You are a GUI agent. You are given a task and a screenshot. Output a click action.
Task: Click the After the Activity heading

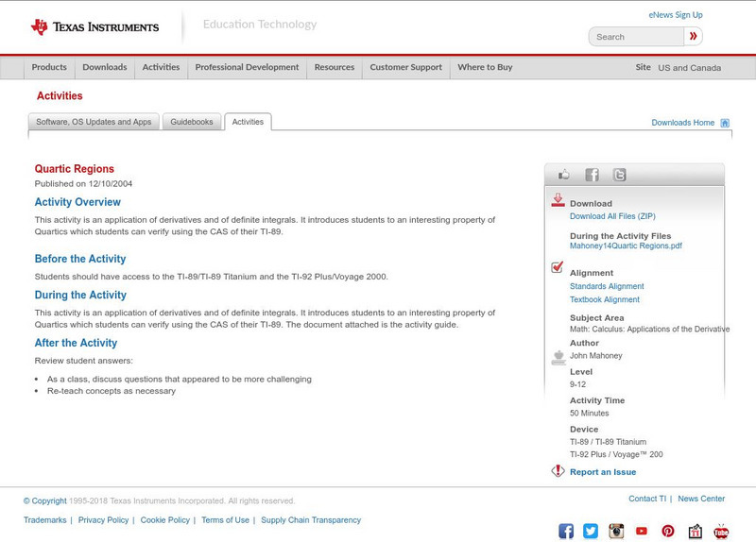76,343
